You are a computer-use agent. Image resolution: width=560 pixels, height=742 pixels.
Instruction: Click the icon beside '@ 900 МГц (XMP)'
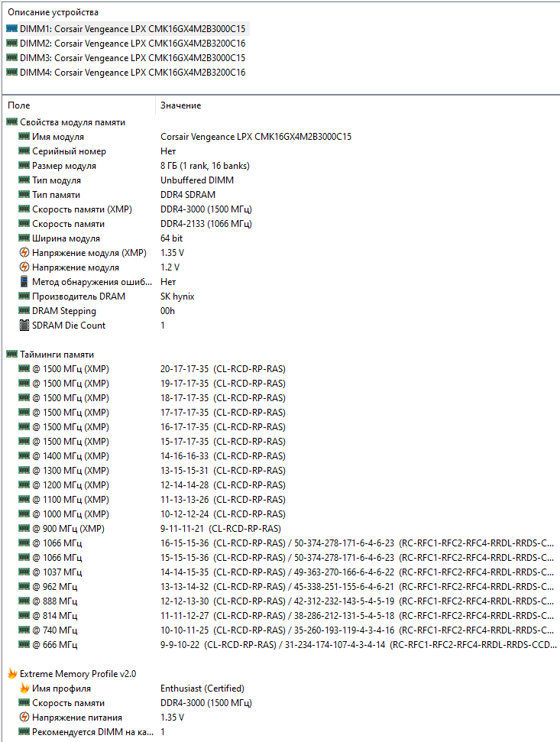tap(24, 528)
